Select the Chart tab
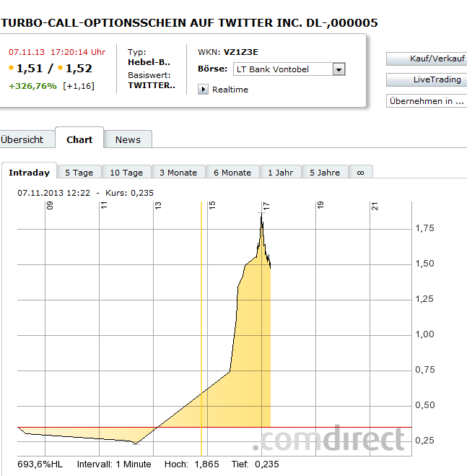 point(79,139)
